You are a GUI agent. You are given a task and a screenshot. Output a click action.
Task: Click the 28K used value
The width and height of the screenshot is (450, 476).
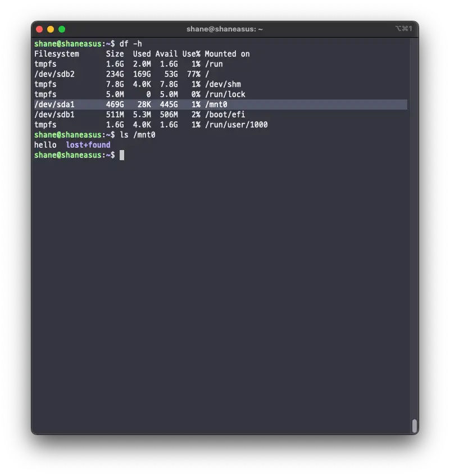coord(144,105)
